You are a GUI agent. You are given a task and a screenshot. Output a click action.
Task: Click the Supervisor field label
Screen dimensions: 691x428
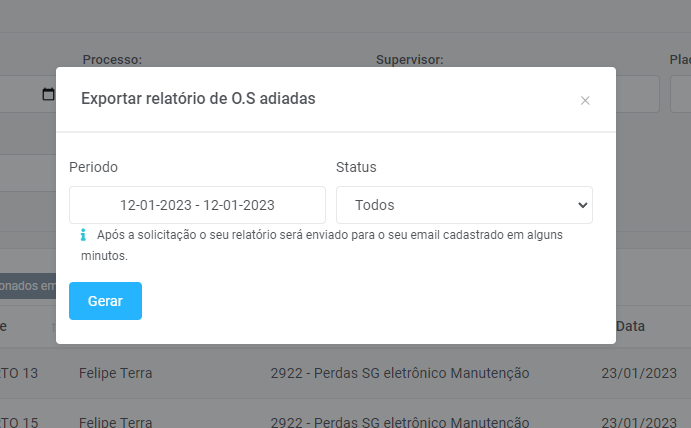[x=409, y=60]
